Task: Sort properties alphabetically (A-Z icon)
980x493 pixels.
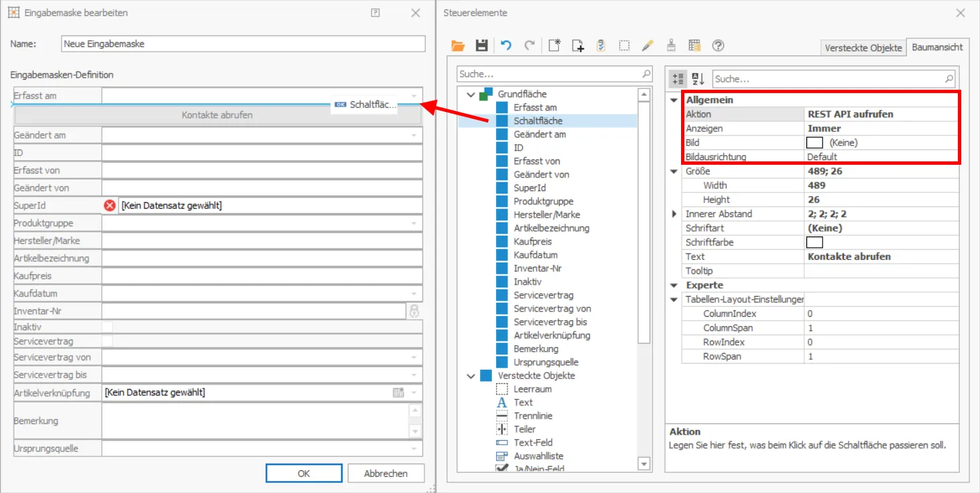Action: pyautogui.click(x=698, y=79)
